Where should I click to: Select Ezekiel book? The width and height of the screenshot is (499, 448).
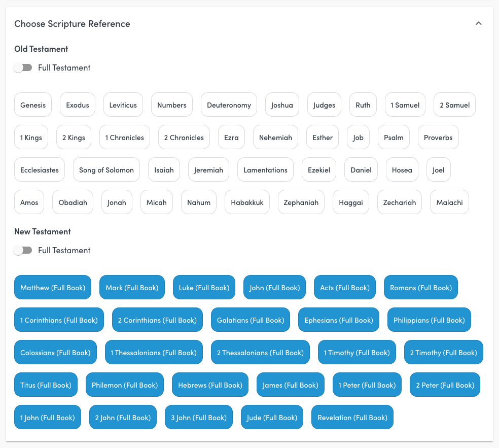(x=319, y=169)
